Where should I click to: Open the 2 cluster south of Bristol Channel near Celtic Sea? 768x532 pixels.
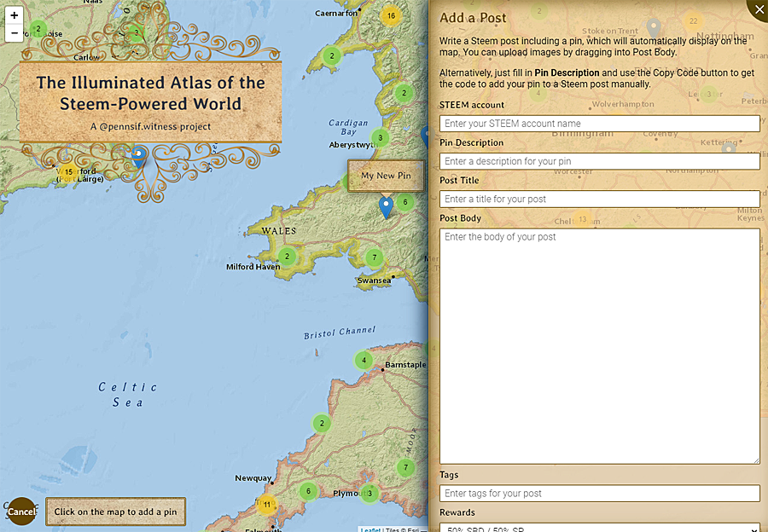click(x=322, y=424)
